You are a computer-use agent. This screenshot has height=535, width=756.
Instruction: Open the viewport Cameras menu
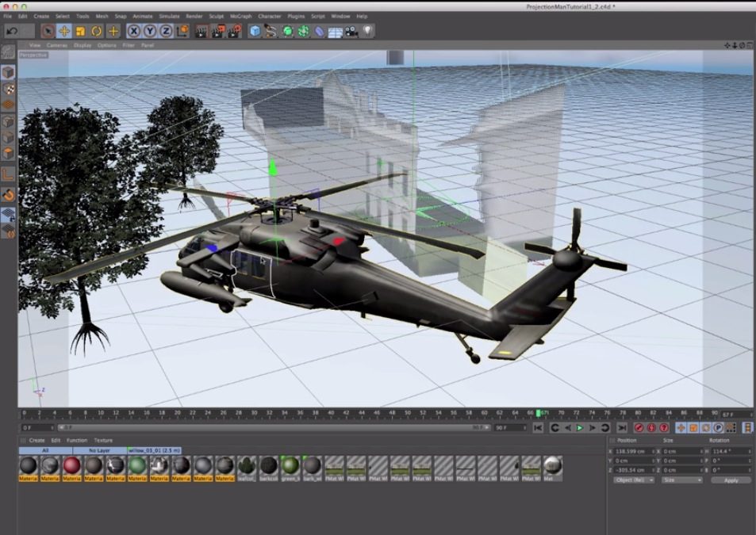(56, 45)
